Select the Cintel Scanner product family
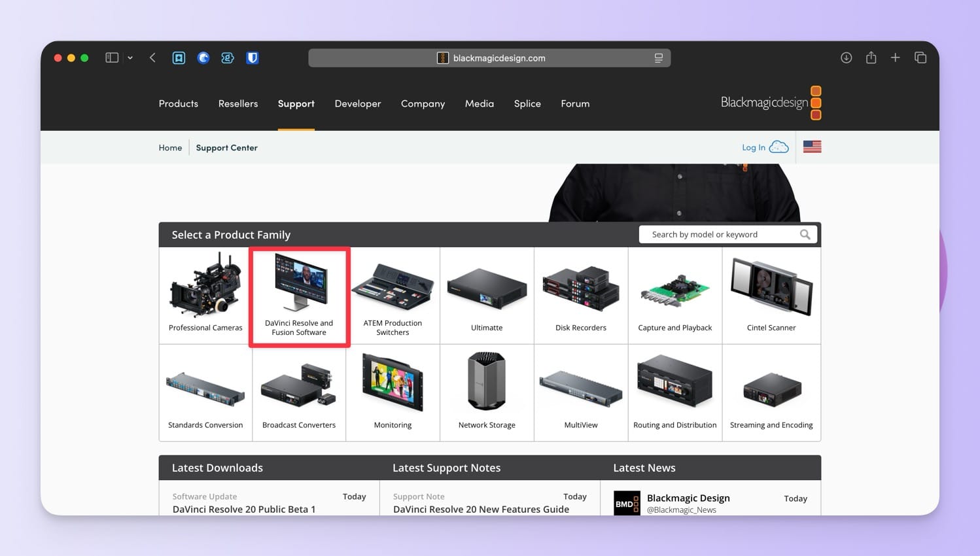 771,296
